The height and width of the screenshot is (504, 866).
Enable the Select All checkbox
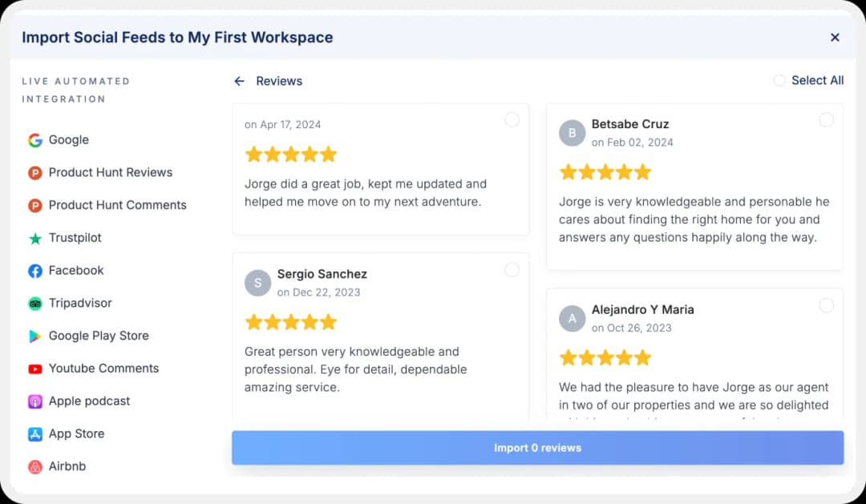(x=779, y=80)
